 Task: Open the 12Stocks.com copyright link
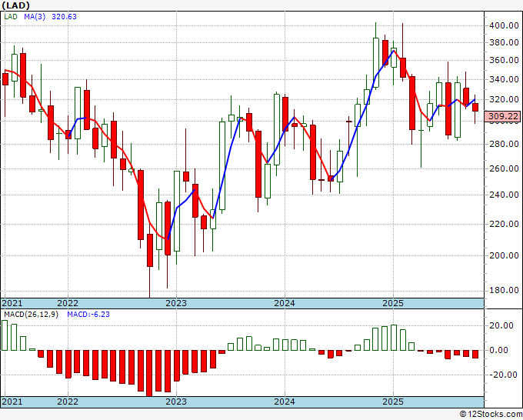pyautogui.click(x=491, y=415)
